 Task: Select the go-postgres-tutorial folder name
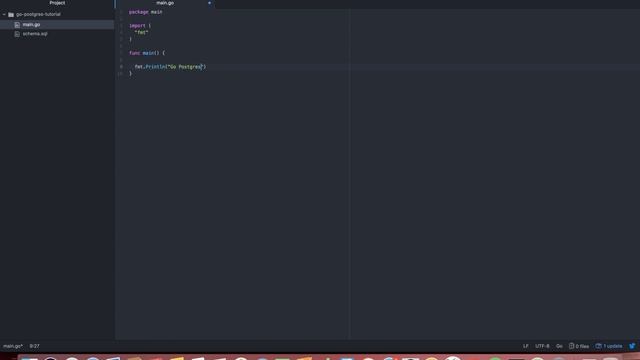pos(38,14)
